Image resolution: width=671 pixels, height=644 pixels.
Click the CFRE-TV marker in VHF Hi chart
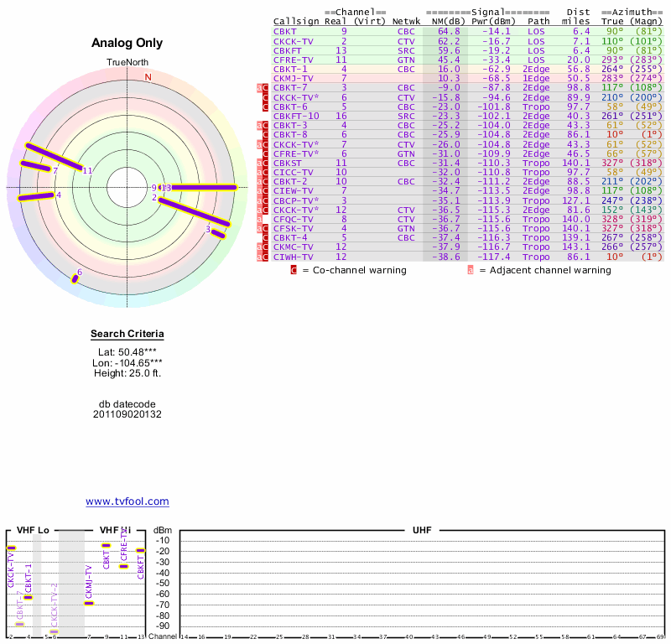coord(123,566)
